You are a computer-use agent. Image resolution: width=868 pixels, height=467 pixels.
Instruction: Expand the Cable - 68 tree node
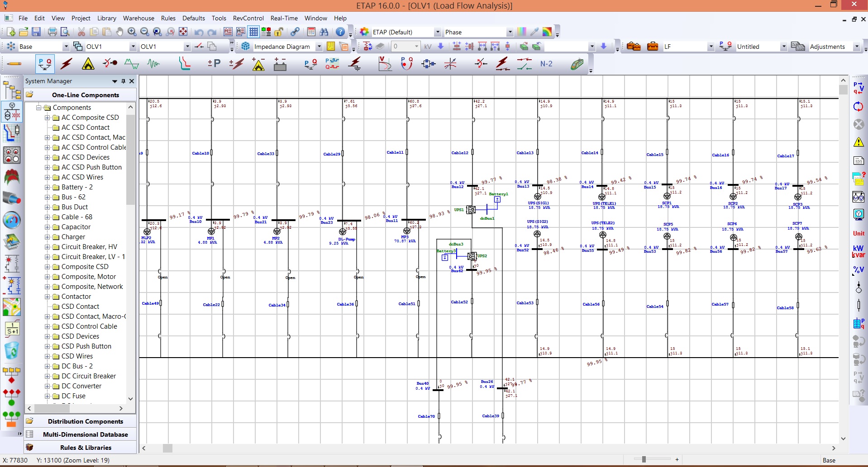(47, 217)
